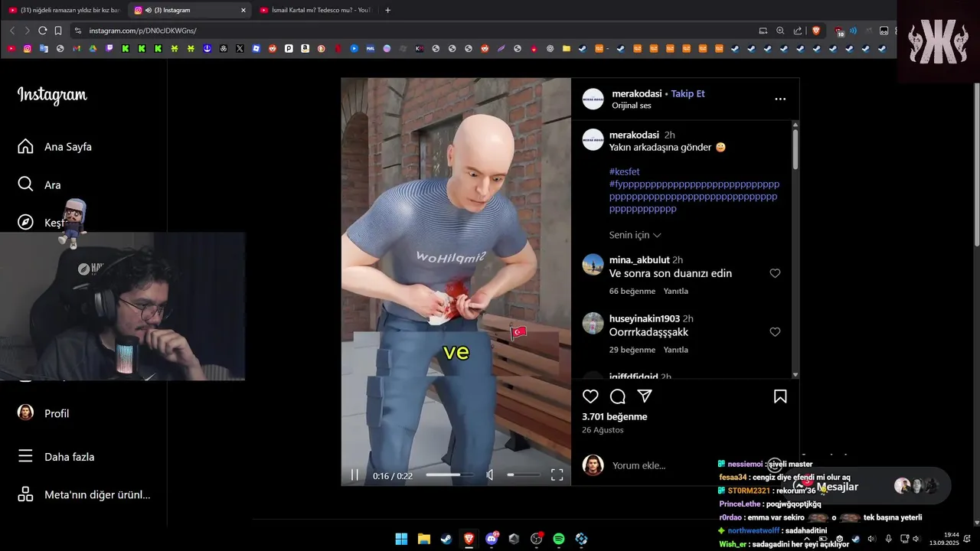The height and width of the screenshot is (551, 980).
Task: View the 66 beğenme comment likes
Action: [x=632, y=291]
